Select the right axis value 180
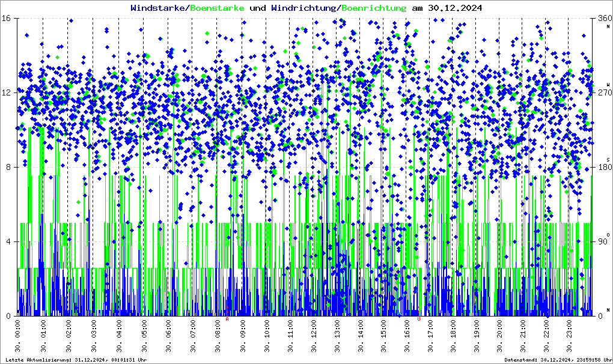Viewport: 613px width, 364px height. (602, 167)
